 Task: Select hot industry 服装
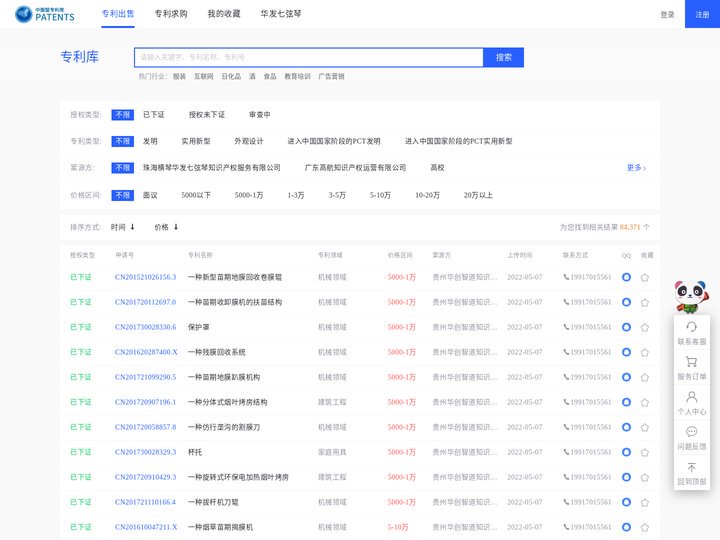coord(179,76)
